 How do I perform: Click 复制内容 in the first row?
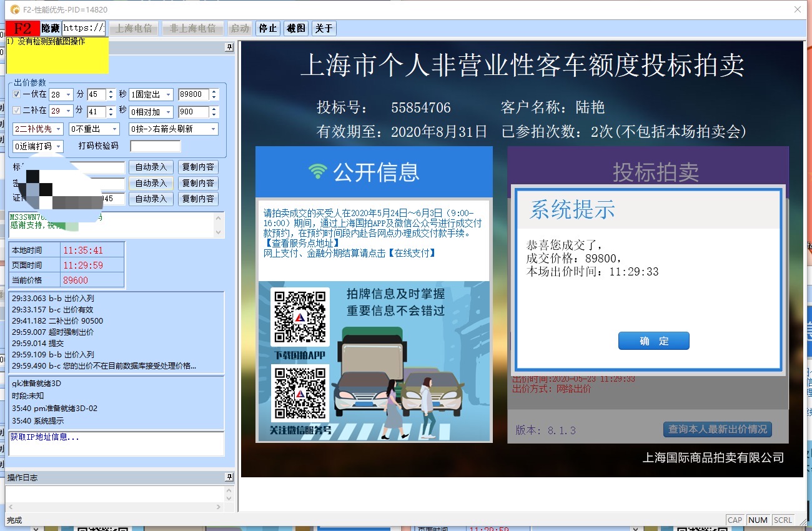point(197,167)
